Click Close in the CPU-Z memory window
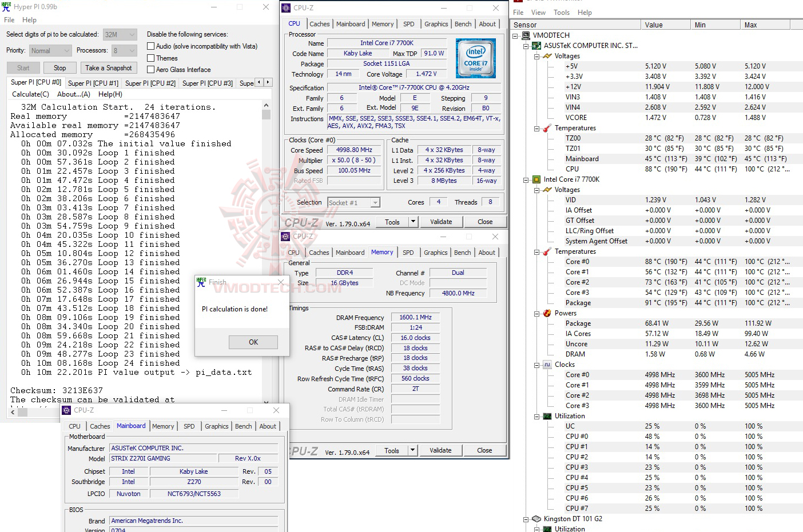This screenshot has width=803, height=532. pos(484,450)
